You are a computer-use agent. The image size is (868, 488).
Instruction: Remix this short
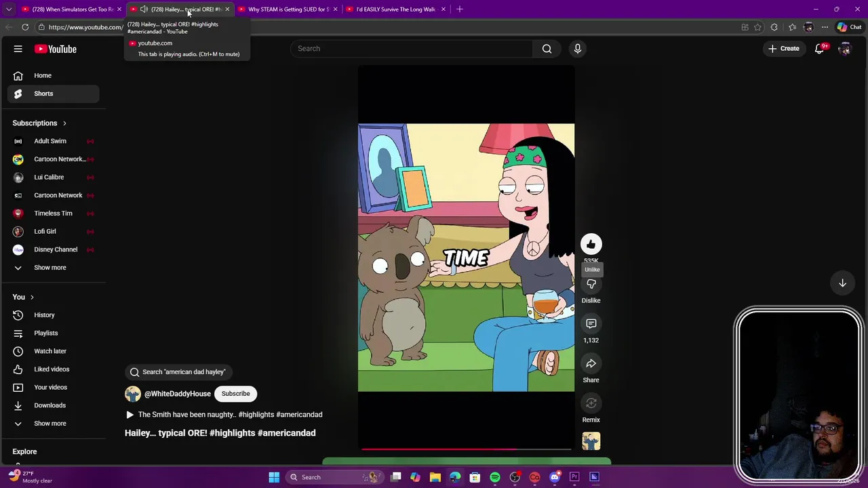click(x=591, y=404)
